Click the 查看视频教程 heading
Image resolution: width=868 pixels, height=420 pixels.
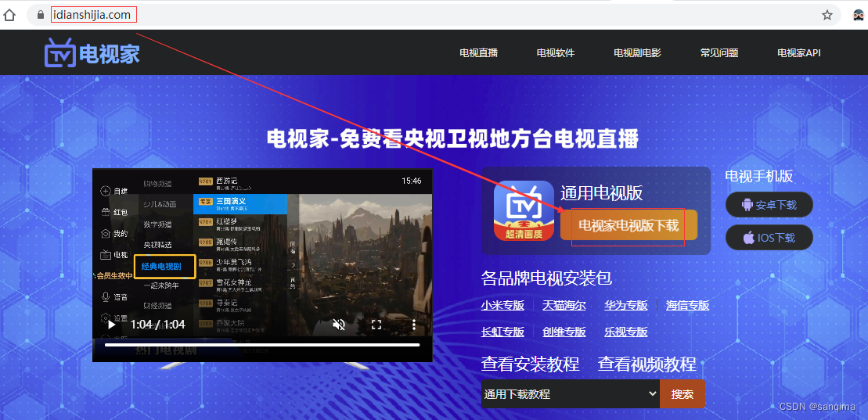[x=647, y=364]
